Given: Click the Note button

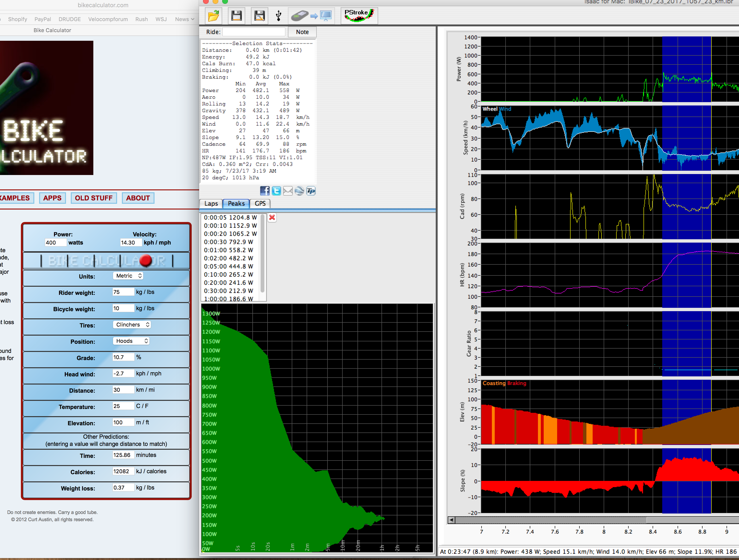Looking at the screenshot, I should pyautogui.click(x=302, y=32).
